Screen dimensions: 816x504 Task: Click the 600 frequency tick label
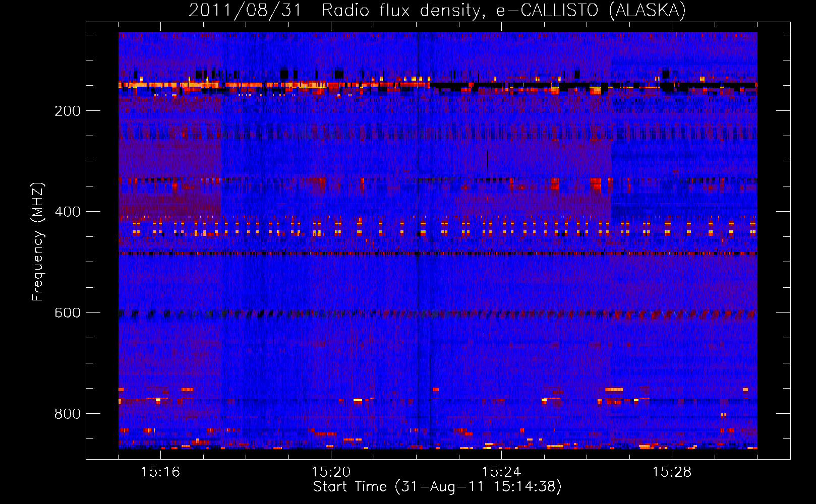tap(68, 312)
